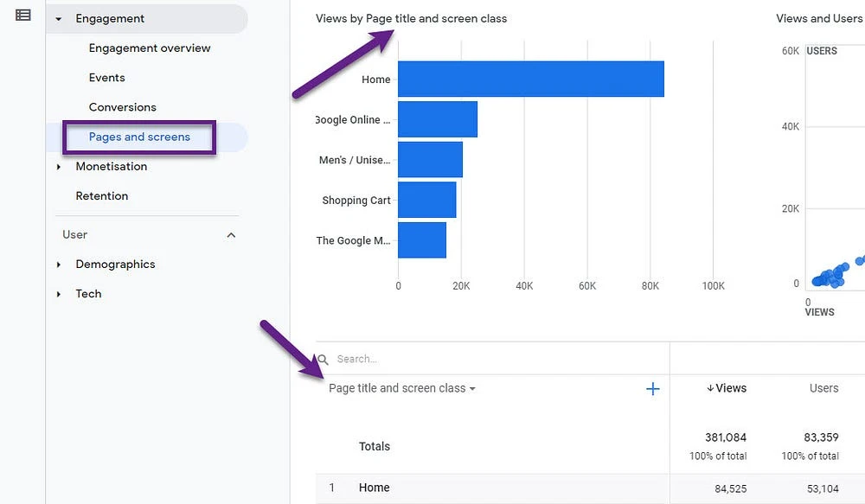Screen dimensions: 865x504
Task: Open the Retention report
Action: (x=101, y=195)
